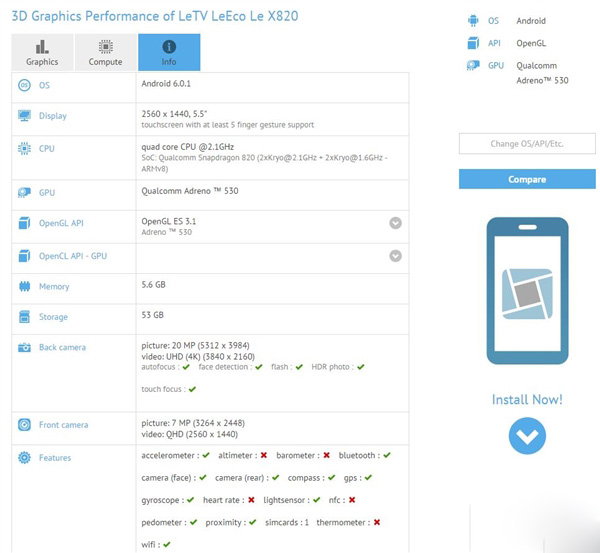Click the nfc red cross mark
Viewport: 600px width, 553px height.
click(352, 500)
